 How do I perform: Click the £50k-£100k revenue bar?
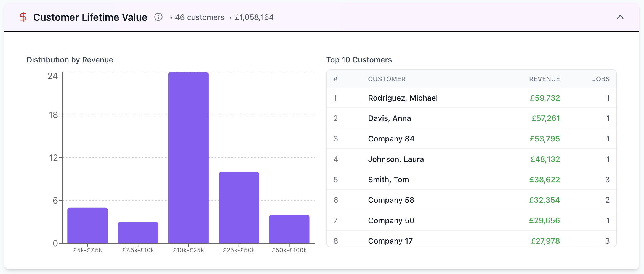tap(289, 229)
